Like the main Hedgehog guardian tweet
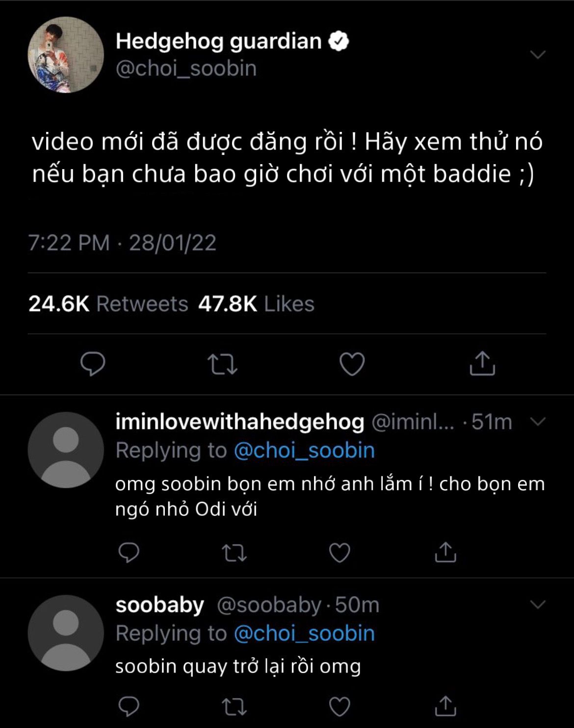 [352, 364]
